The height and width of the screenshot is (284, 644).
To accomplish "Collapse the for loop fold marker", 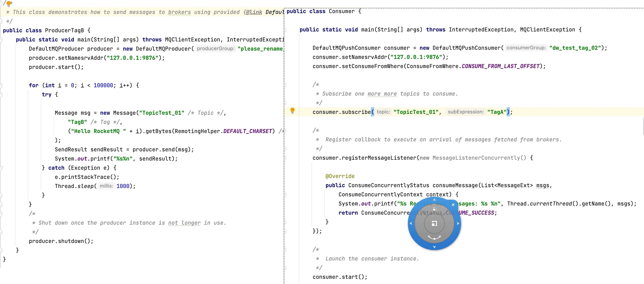I will (x=1, y=85).
